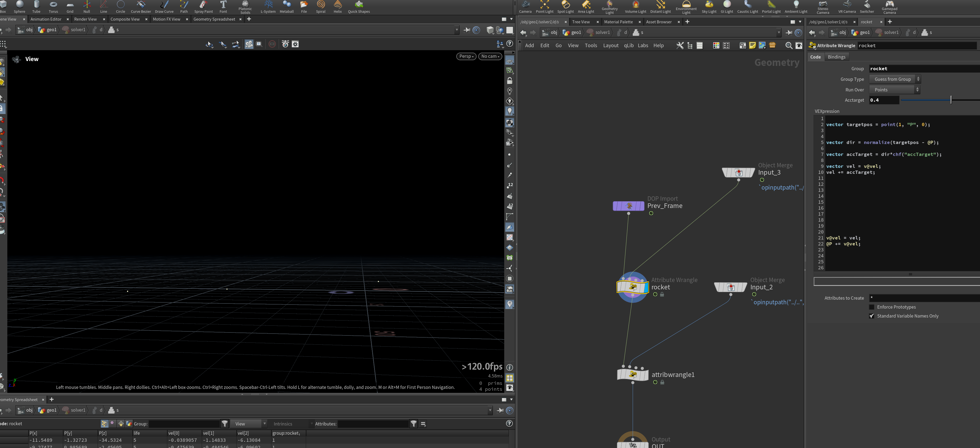Screen dimensions: 980x448
Task: Click the Spiral shelf tool icon
Action: point(321,5)
